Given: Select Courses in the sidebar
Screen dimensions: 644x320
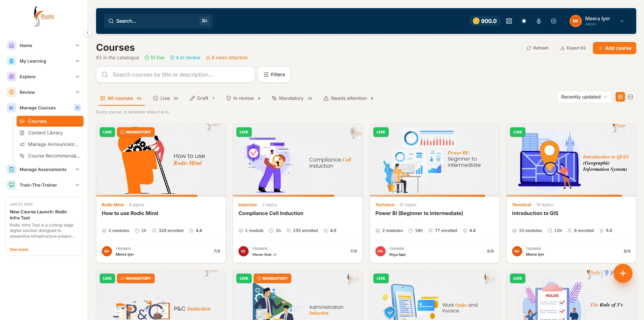Looking at the screenshot, I should (x=50, y=121).
